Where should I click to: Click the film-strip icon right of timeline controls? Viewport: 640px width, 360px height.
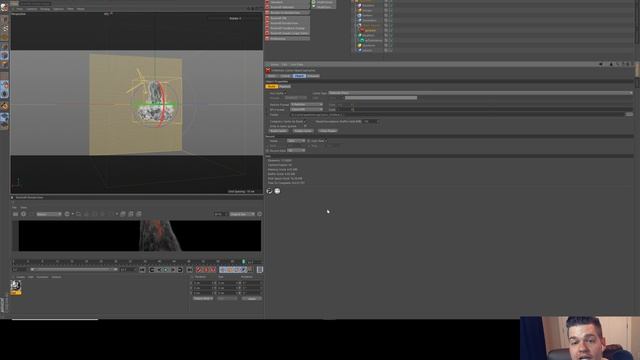[x=260, y=270]
